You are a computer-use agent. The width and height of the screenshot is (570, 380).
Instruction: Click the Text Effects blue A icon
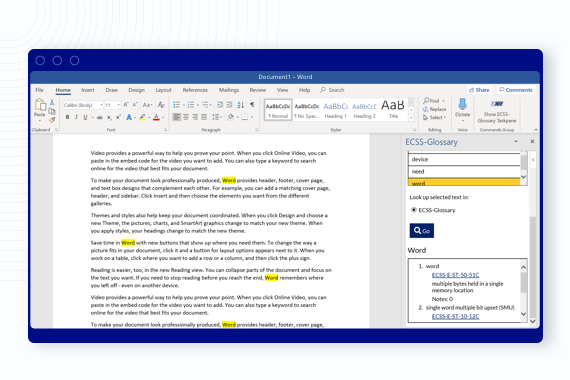click(129, 117)
